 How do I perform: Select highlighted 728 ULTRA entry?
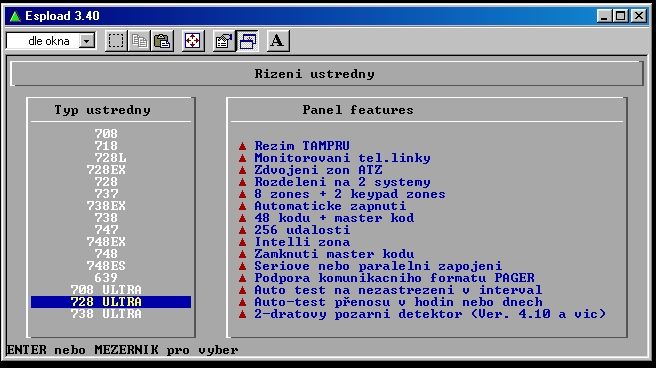coord(111,302)
